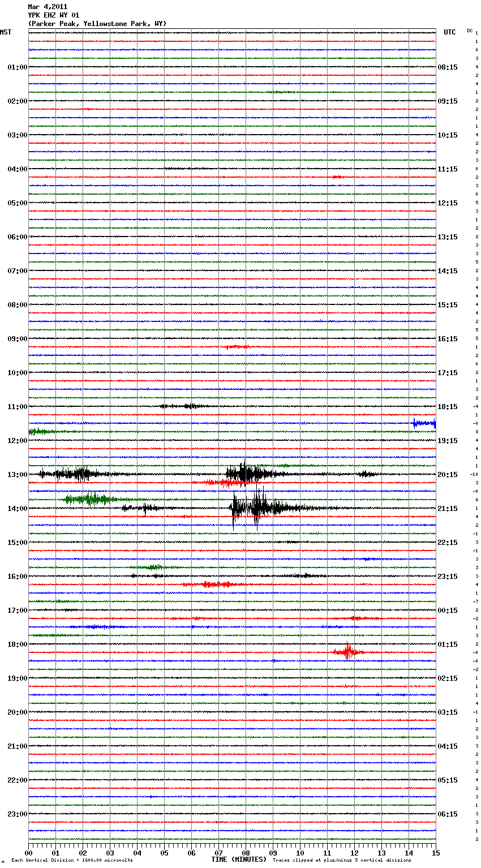This screenshot has height=868, width=481.
Task: Select the 17:00 MST time label
Action: (x=18, y=611)
